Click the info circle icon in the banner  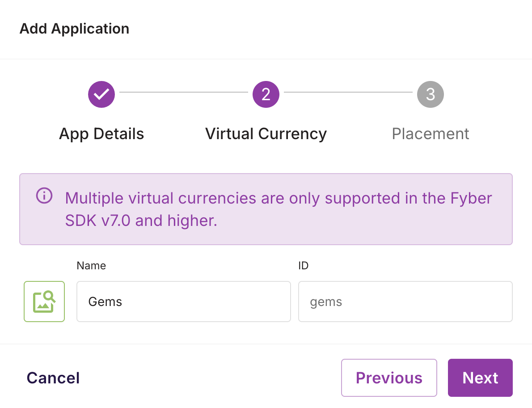(44, 195)
